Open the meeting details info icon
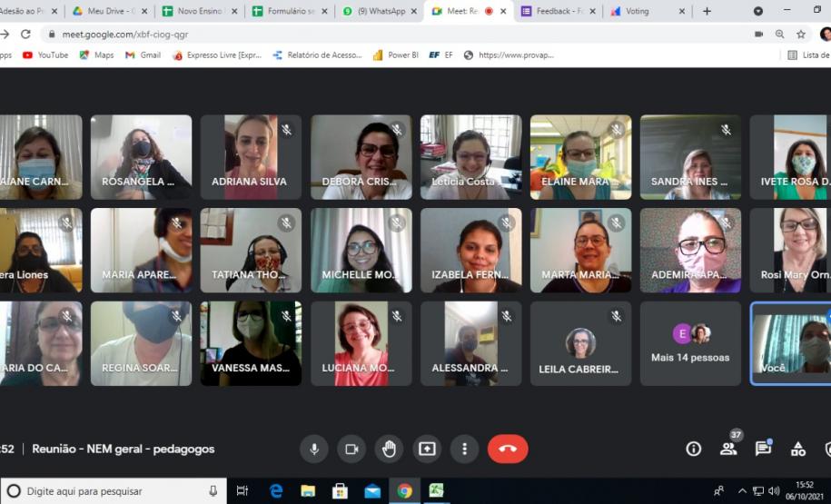Screen dimensions: 831x504 click(x=693, y=449)
